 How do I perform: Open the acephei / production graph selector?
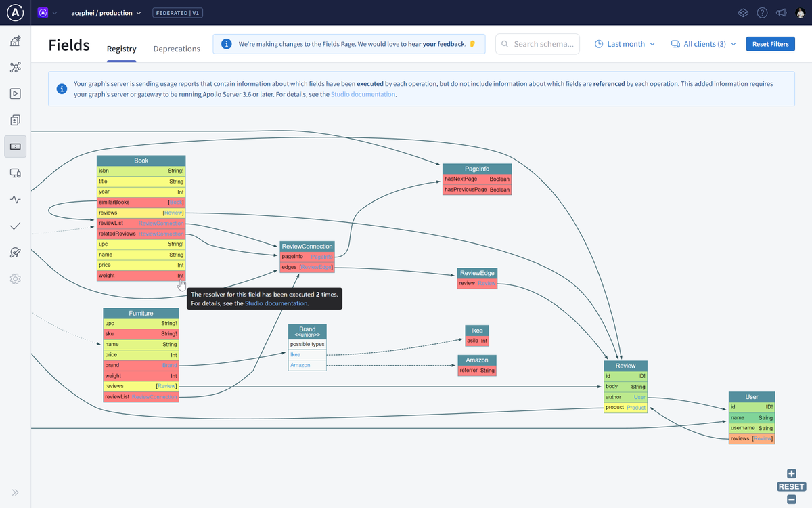point(107,12)
